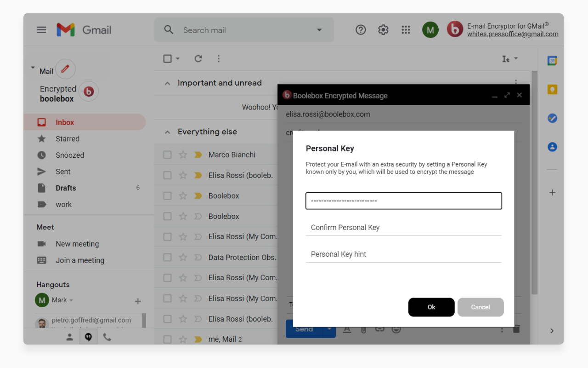Screen dimensions: 588x368
Task: Star the Data Protection Obs. email
Action: pyautogui.click(x=183, y=258)
